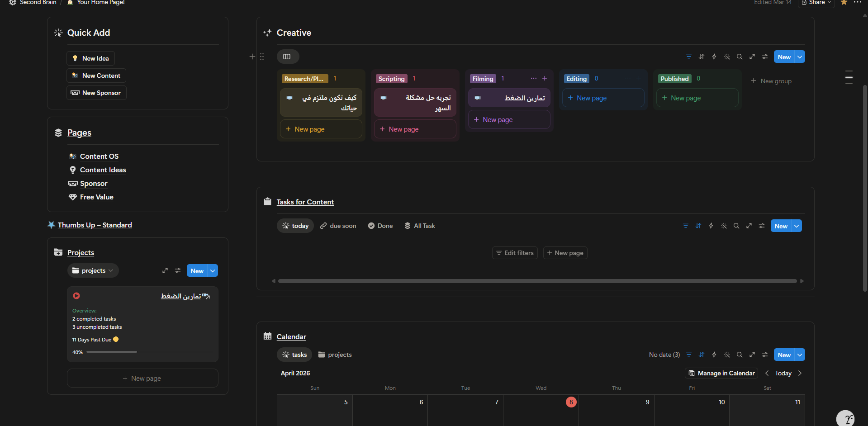The height and width of the screenshot is (426, 868).
Task: Toggle the favorite star in the top bar
Action: (843, 3)
